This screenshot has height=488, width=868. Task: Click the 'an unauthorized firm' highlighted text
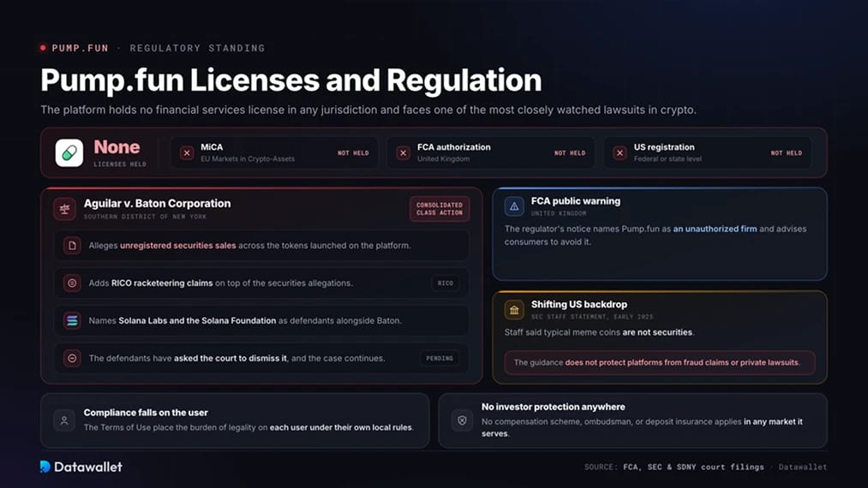pyautogui.click(x=715, y=229)
